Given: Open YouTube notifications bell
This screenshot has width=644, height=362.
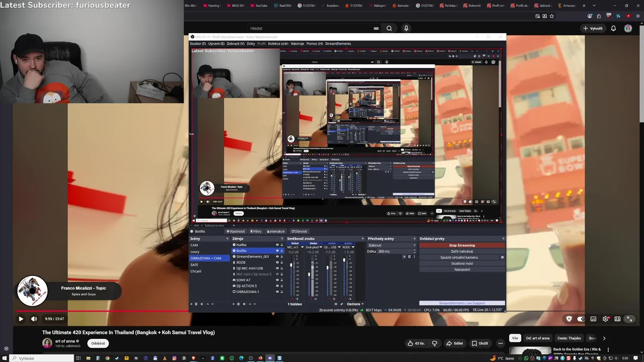Looking at the screenshot, I should (x=613, y=28).
